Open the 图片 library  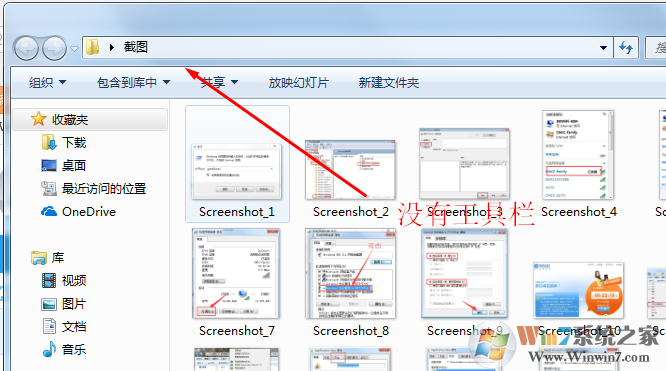[x=74, y=303]
